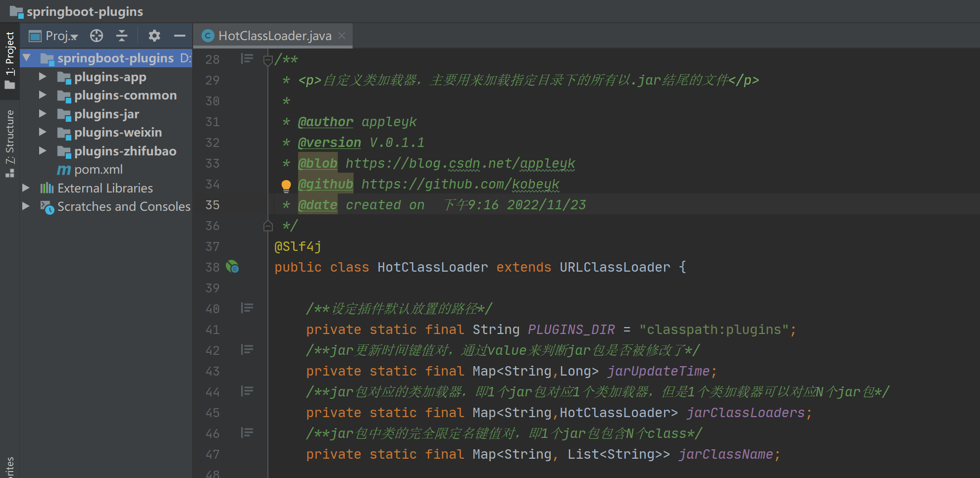Select pom.xml file in project tree
Image resolution: width=980 pixels, height=478 pixels.
pos(98,170)
